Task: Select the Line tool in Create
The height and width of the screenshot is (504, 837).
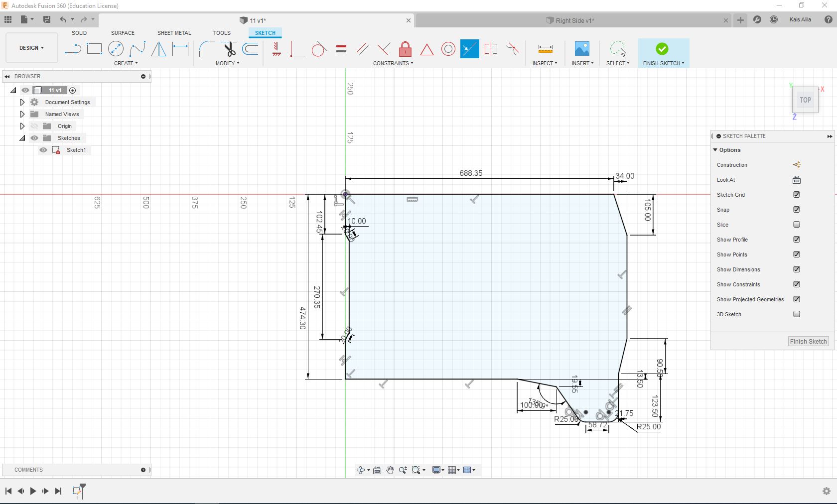Action: coord(73,49)
